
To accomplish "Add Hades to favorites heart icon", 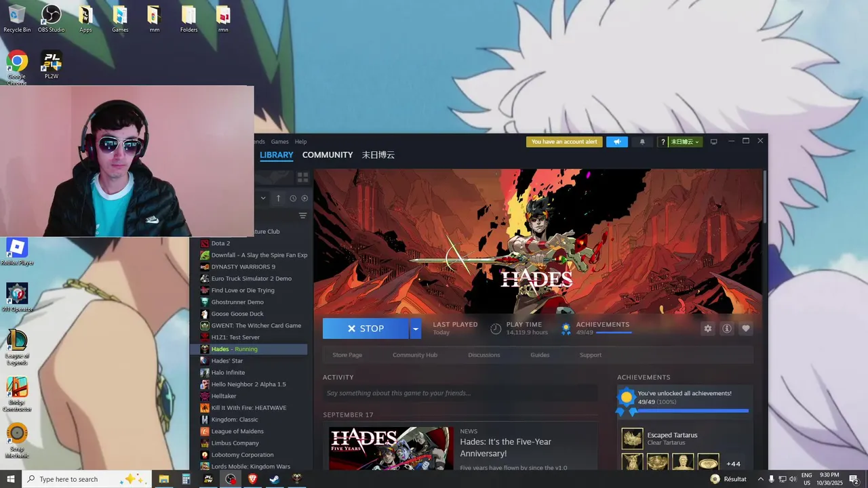I will pos(746,329).
